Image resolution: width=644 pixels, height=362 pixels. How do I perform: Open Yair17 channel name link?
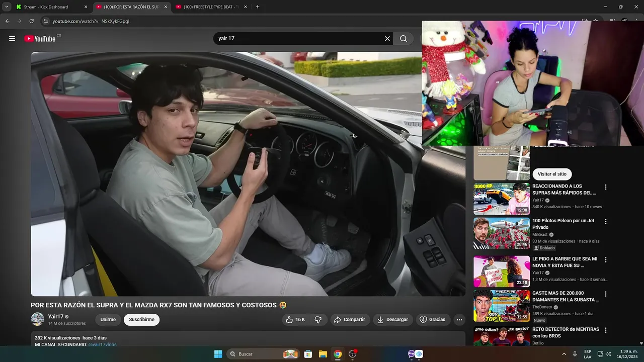coord(56,317)
